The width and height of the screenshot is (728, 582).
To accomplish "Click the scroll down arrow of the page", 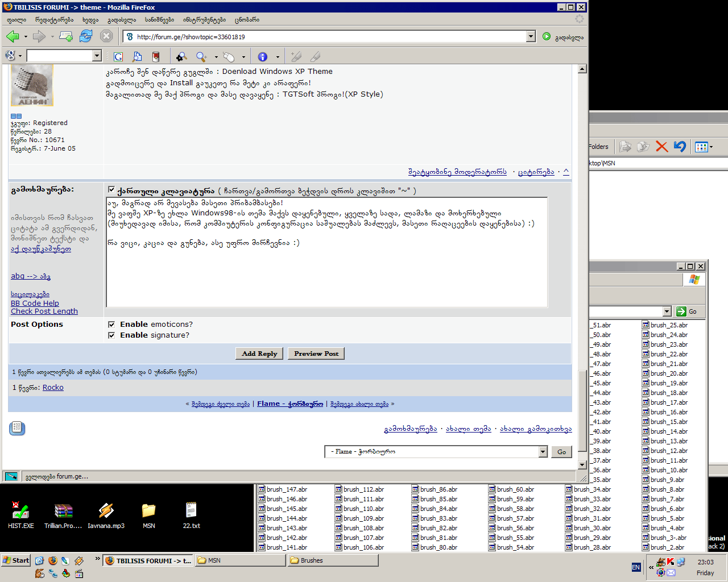I will tap(582, 465).
